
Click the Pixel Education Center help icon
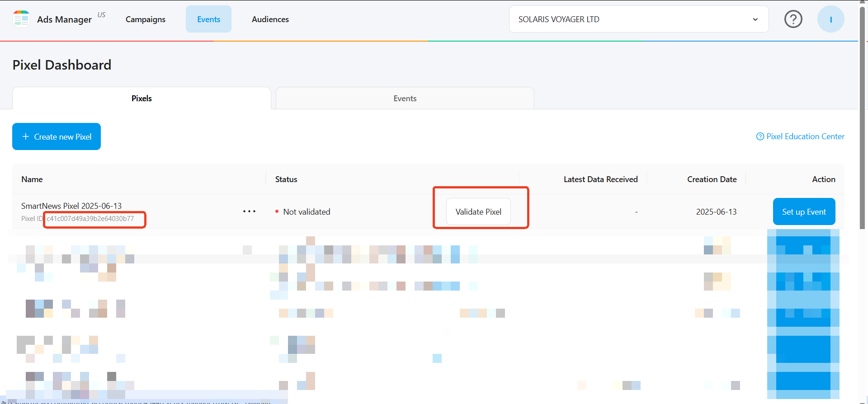coord(760,136)
